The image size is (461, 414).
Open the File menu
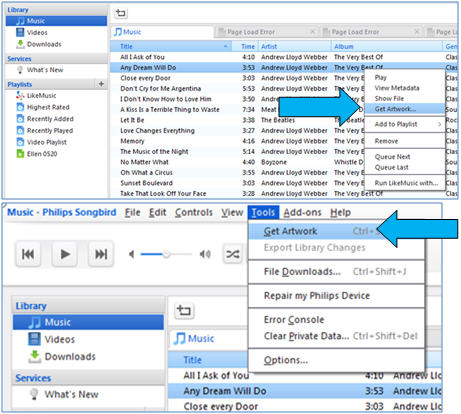coord(132,213)
